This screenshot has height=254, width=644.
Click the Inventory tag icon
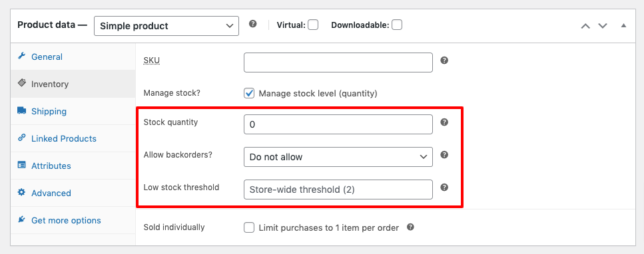pyautogui.click(x=22, y=83)
